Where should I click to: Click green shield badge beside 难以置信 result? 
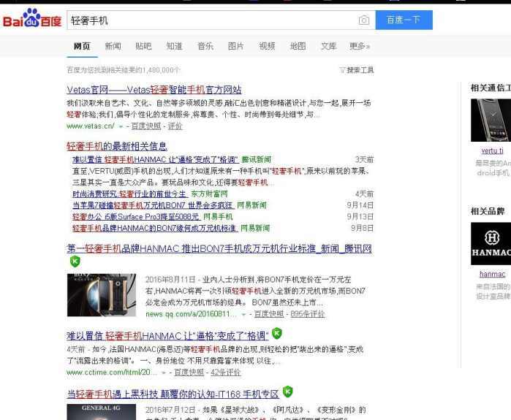(x=276, y=333)
